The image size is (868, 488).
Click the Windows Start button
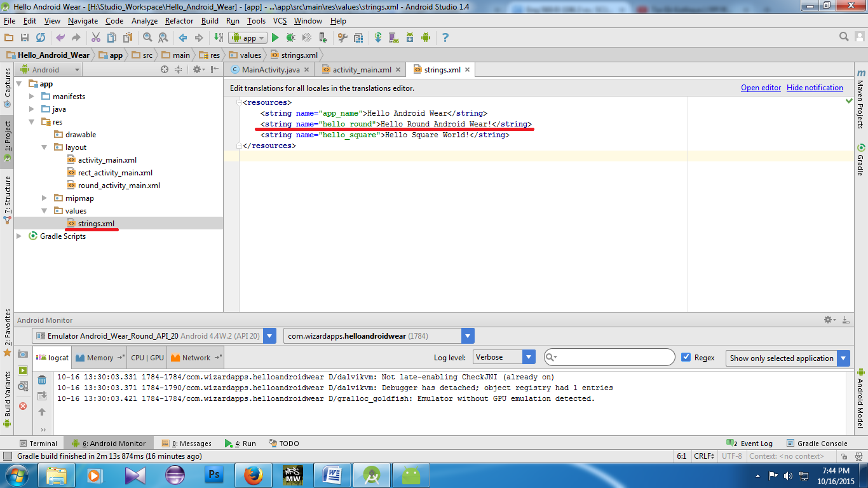coord(16,475)
